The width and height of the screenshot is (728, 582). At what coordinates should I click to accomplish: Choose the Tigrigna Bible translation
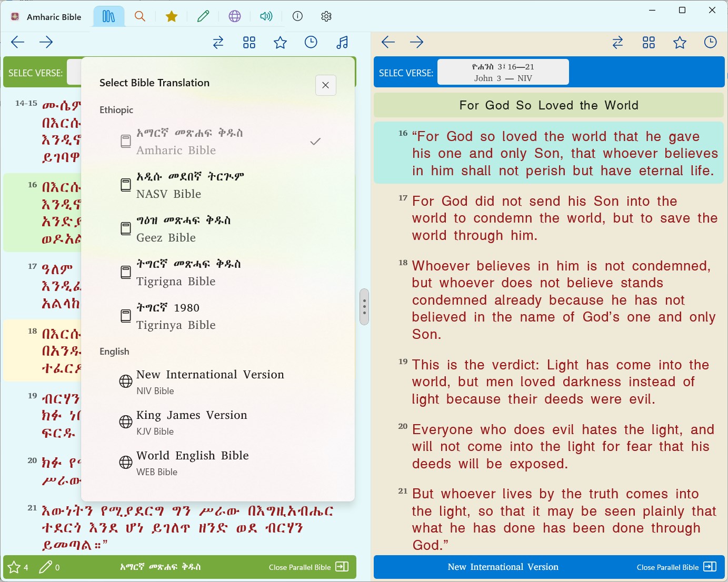(x=218, y=273)
